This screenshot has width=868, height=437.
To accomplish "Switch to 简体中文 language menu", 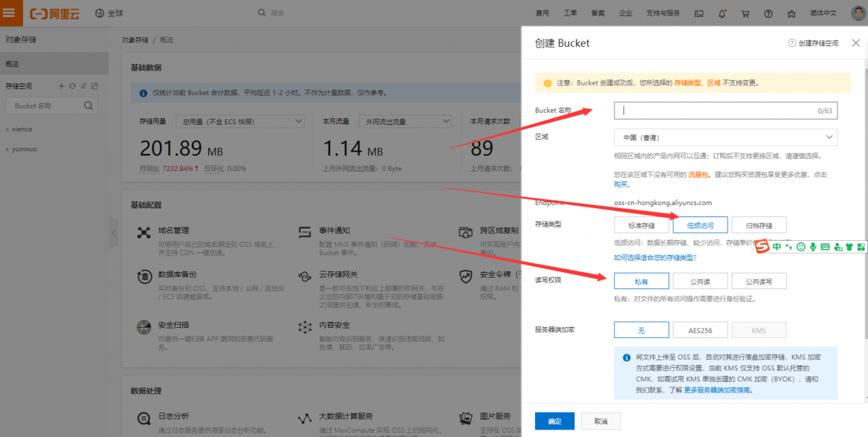I will coord(823,13).
